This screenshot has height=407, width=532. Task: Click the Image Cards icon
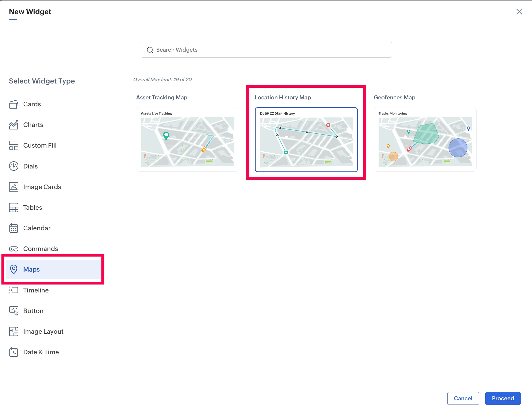[x=13, y=187]
